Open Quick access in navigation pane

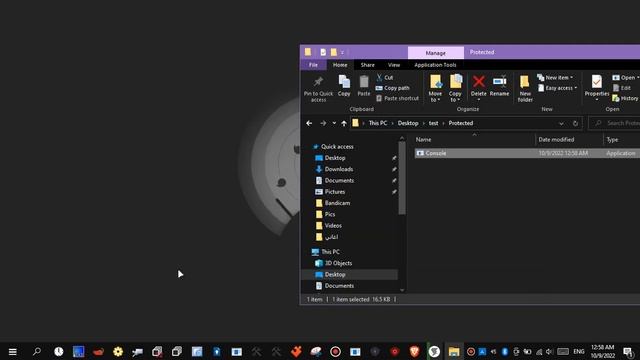(337, 147)
